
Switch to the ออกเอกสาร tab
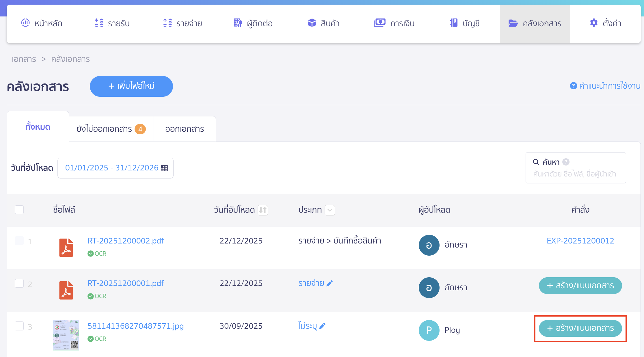185,129
